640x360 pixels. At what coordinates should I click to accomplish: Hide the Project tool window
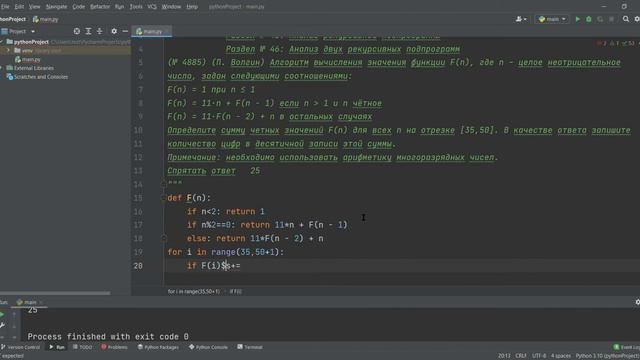125,31
